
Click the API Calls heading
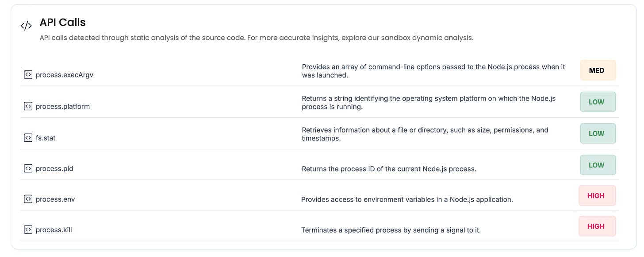(x=63, y=22)
